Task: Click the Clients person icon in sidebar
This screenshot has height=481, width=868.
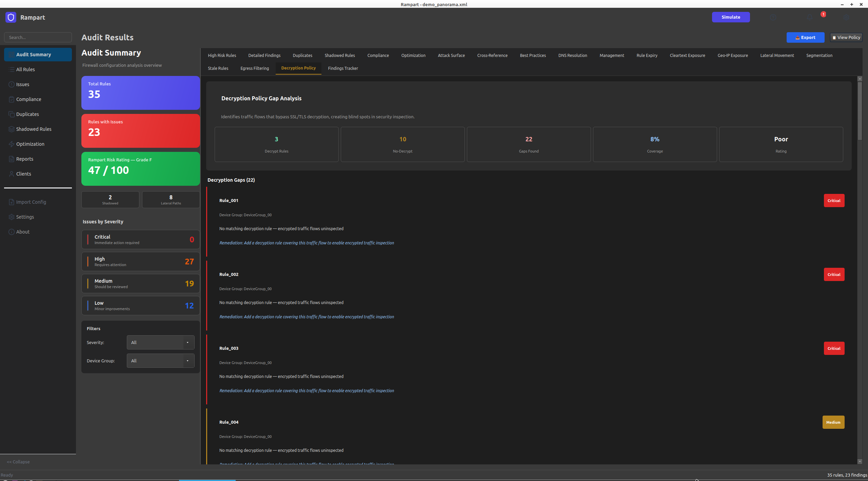Action: point(12,174)
